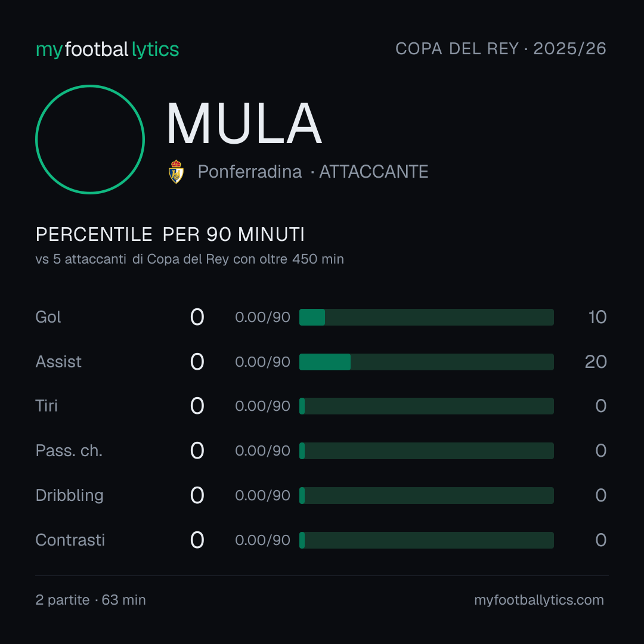This screenshot has width=644, height=644.
Task: Click the Tiri percentile bar
Action: click(x=426, y=406)
